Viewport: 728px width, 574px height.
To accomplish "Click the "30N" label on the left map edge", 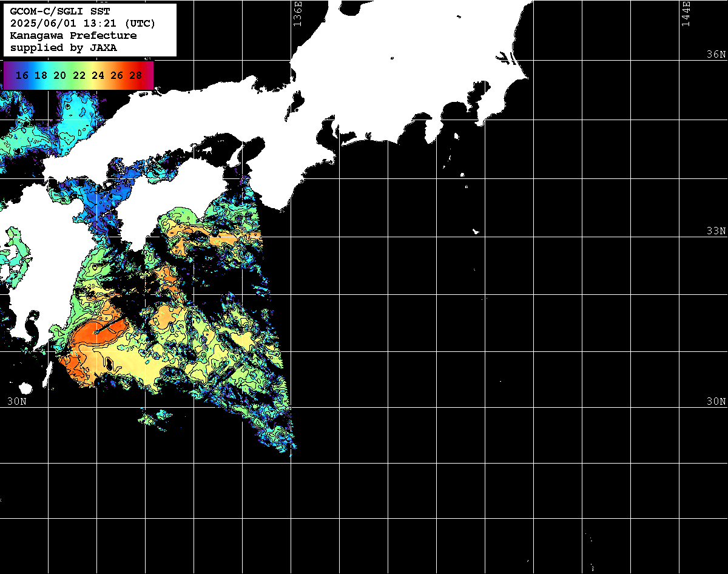I will pyautogui.click(x=17, y=401).
